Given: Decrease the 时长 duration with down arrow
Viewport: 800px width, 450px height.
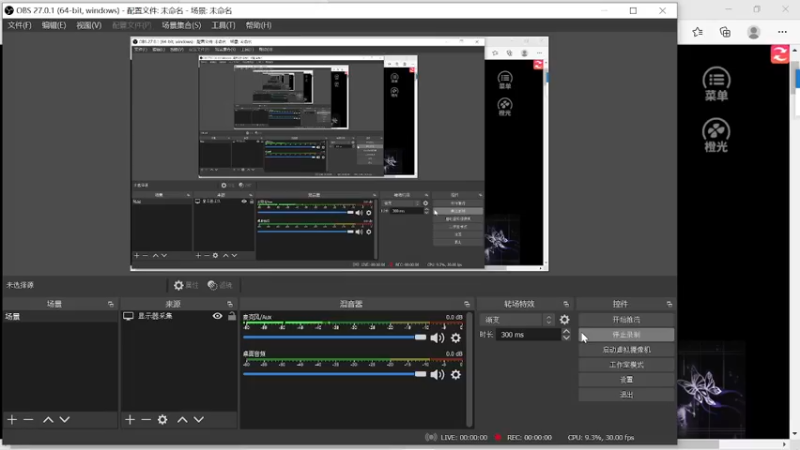Looking at the screenshot, I should (566, 338).
